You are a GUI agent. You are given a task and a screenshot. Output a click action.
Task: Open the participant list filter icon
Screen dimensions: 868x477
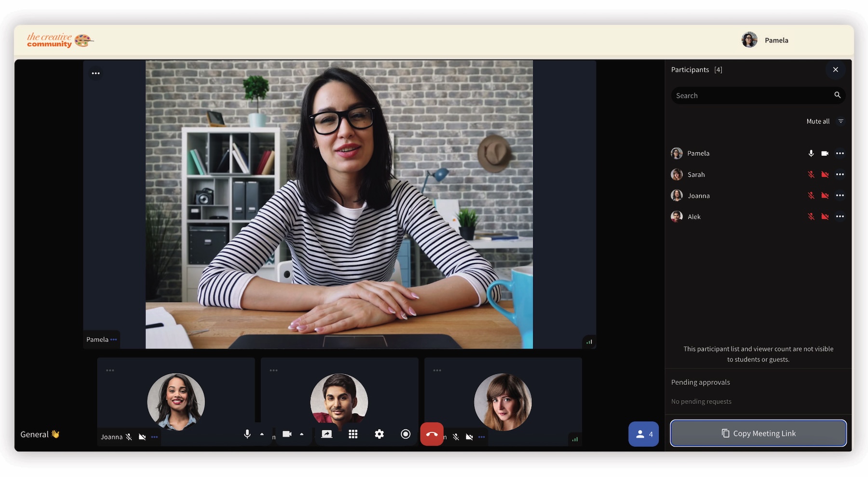841,121
